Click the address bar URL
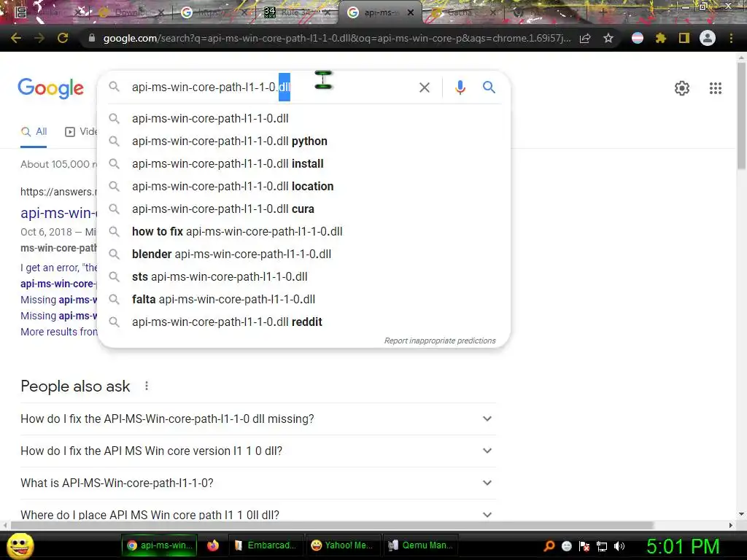 tap(336, 38)
